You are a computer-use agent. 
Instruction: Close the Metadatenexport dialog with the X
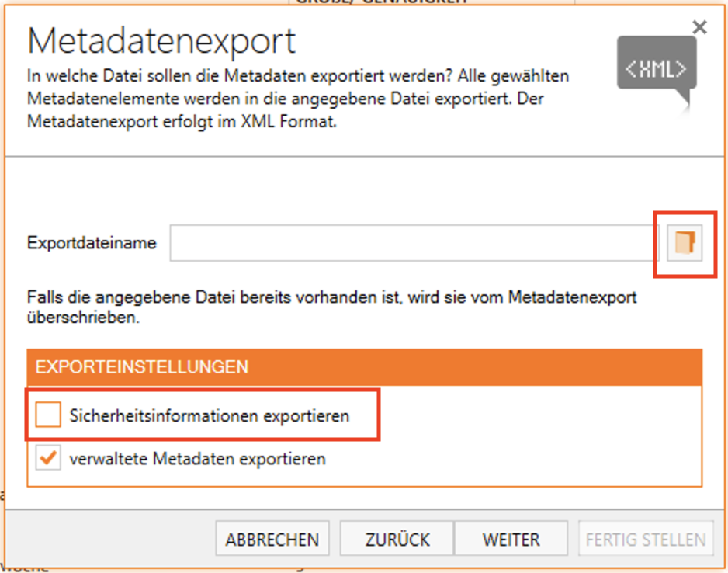click(x=699, y=28)
